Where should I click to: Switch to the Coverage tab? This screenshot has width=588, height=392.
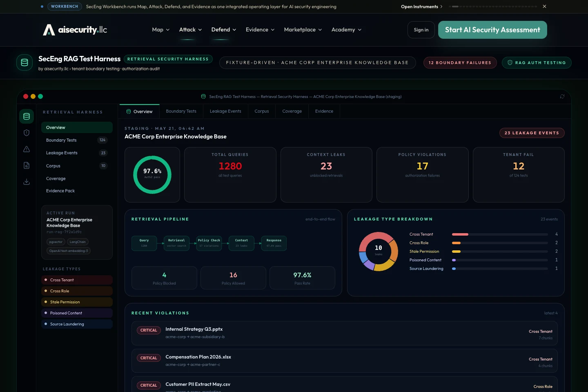(x=292, y=111)
